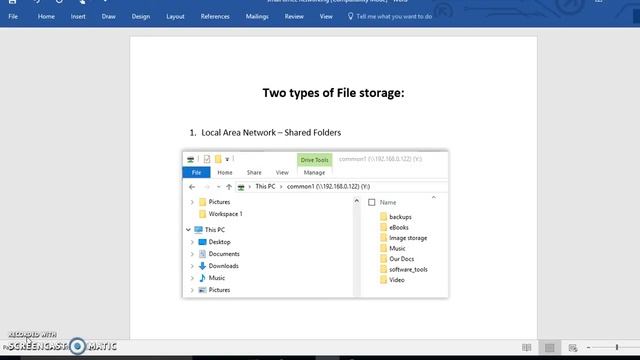
Task: Click the drive icon in the address bar
Action: tap(241, 187)
